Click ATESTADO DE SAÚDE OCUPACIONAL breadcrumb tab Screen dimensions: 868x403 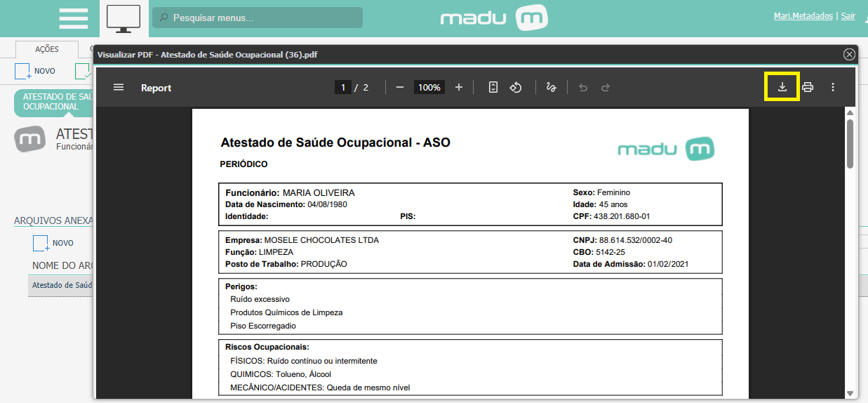click(x=55, y=102)
